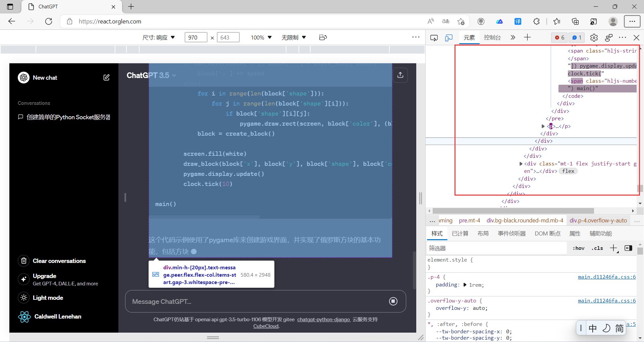Open the collections icon

pos(575,21)
